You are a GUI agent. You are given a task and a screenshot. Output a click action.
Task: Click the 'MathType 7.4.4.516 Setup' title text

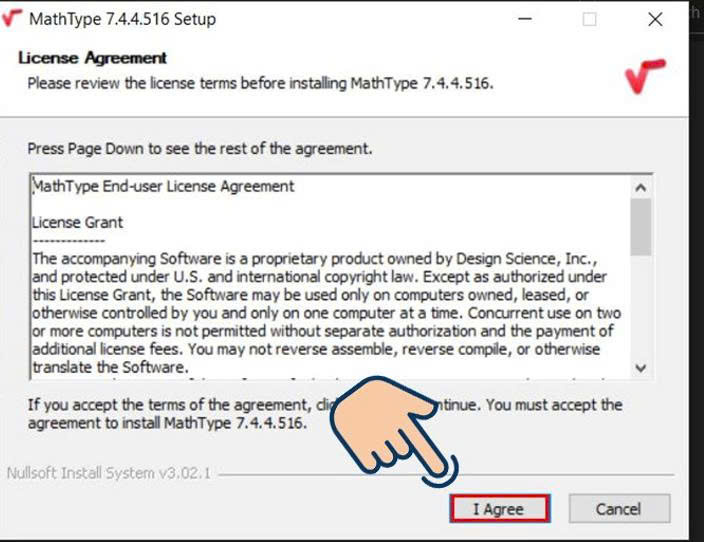pos(123,19)
